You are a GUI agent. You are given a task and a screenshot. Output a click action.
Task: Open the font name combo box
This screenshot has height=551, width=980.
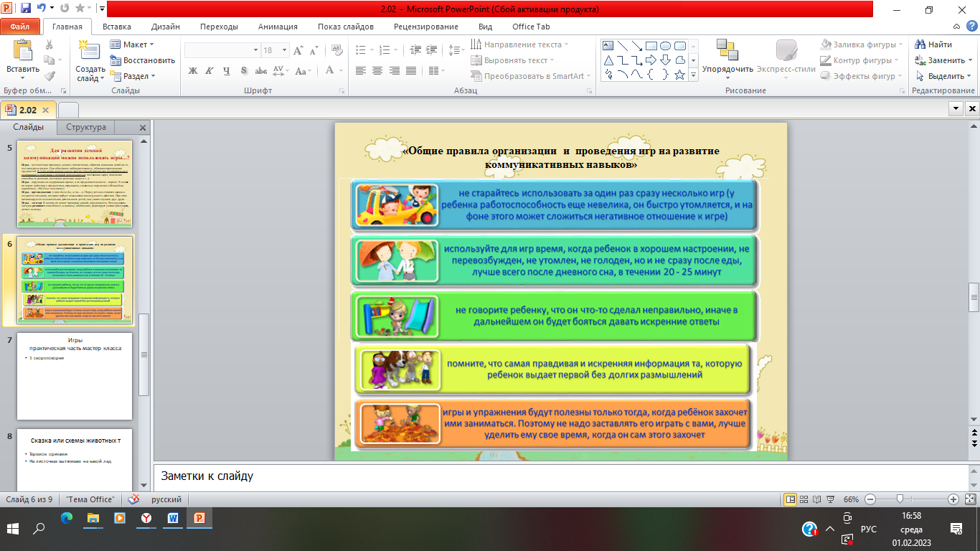tap(222, 50)
